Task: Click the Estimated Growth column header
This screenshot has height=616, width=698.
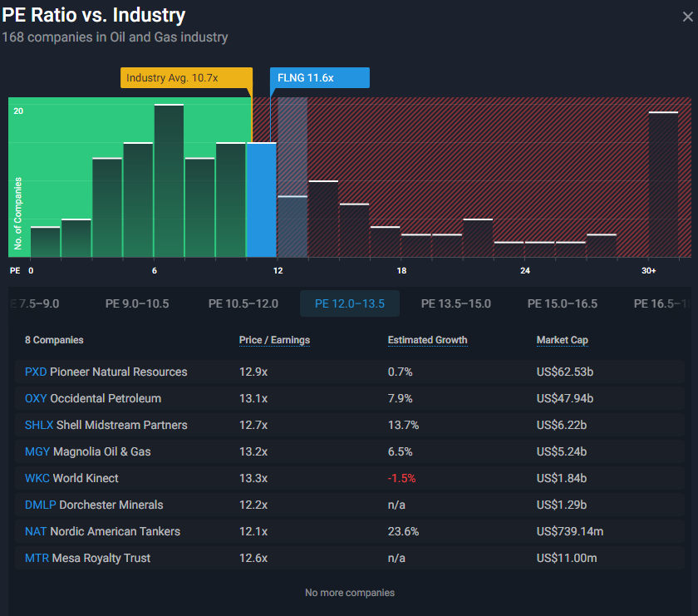Action: pos(427,340)
